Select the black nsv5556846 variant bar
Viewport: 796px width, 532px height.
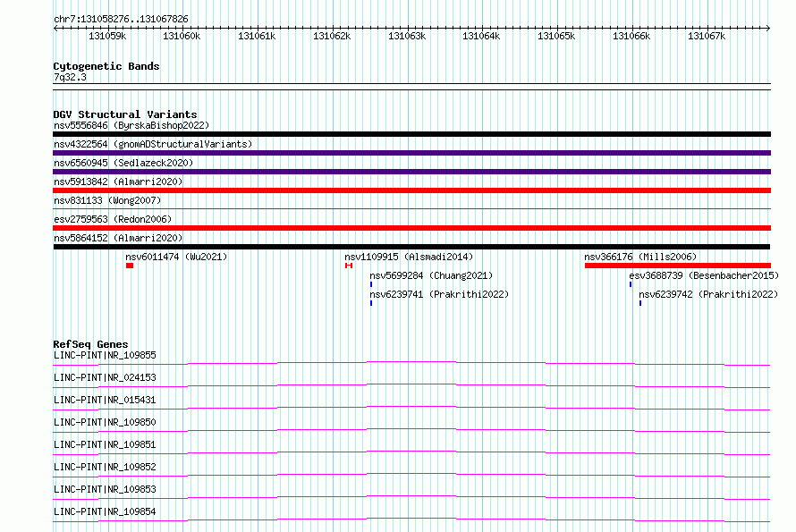pyautogui.click(x=411, y=134)
